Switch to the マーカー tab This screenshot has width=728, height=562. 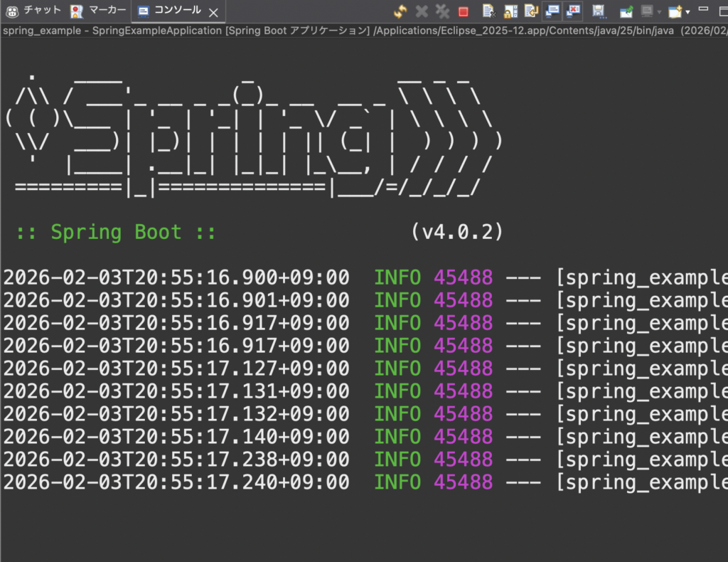tap(100, 11)
